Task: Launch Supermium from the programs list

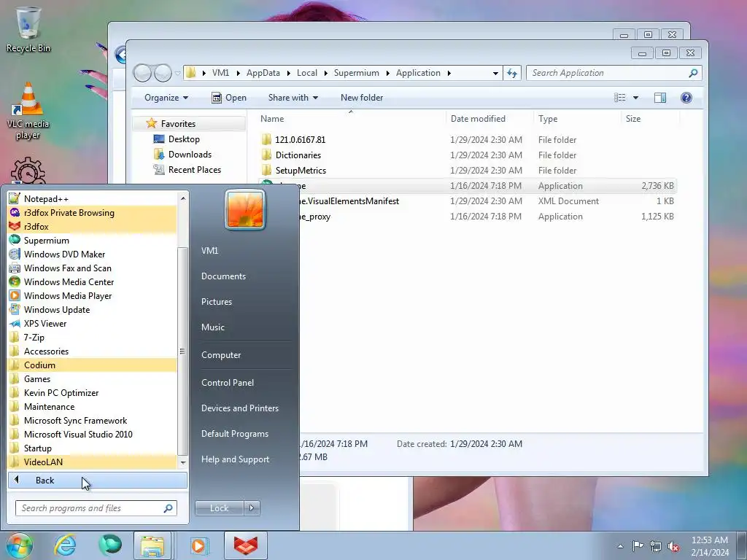Action: tap(93, 240)
